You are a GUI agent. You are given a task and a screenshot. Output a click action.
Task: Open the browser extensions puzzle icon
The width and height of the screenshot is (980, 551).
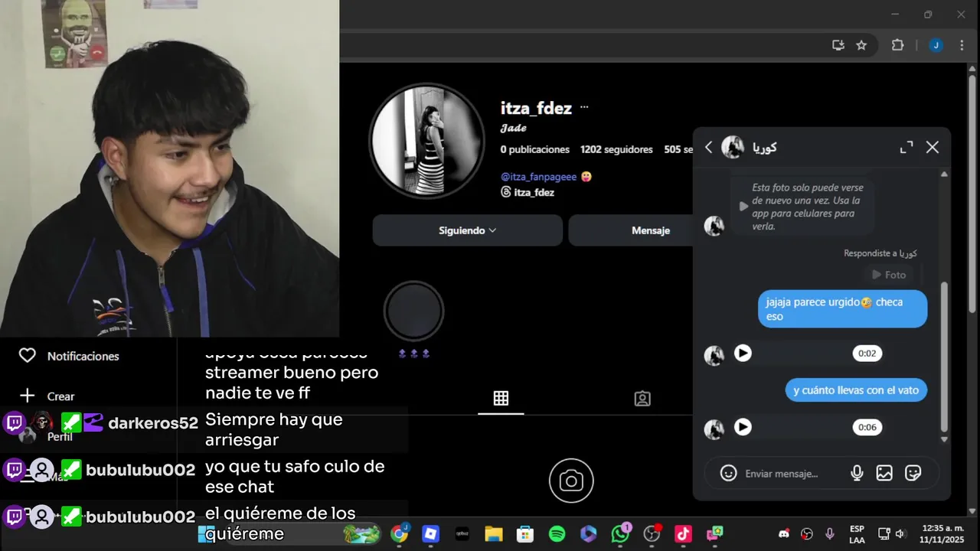pos(898,45)
